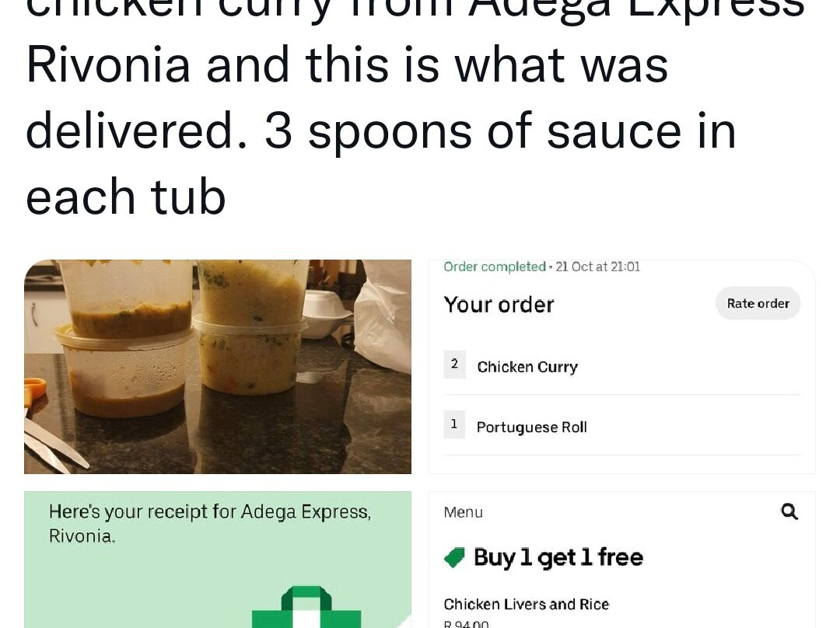Click the green shopping bag icon on receipt
Viewport: 840px width, 628px height.
(x=306, y=607)
